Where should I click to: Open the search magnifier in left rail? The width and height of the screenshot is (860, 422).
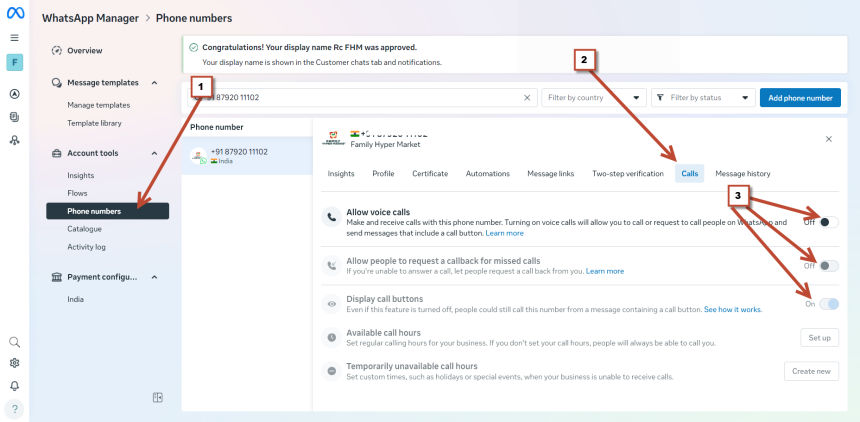tap(15, 342)
